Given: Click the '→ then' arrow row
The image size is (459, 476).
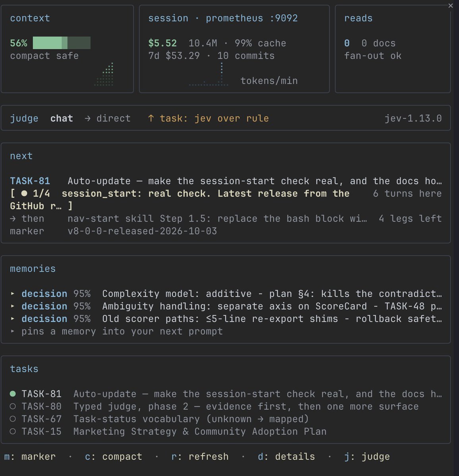Looking at the screenshot, I should pyautogui.click(x=27, y=219).
